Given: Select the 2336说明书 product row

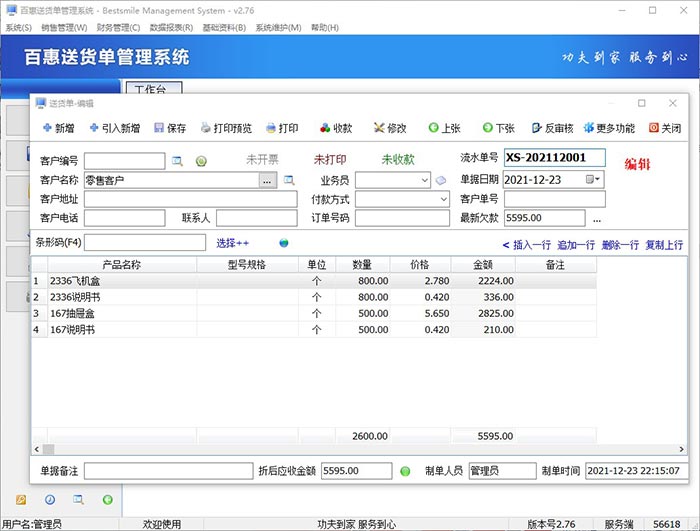Looking at the screenshot, I should point(313,297).
